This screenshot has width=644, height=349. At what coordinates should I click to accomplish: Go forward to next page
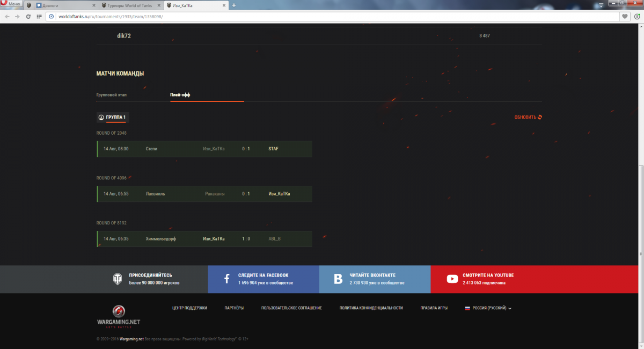17,17
